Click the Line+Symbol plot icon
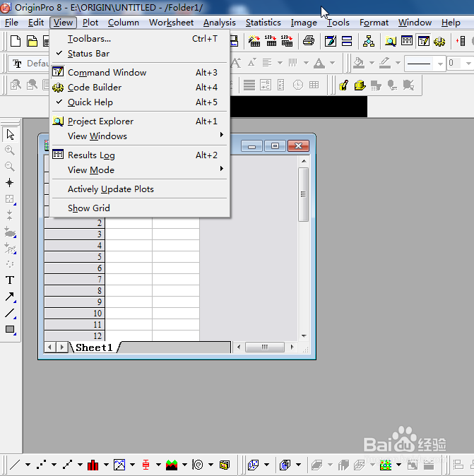This screenshot has height=476, width=474. tap(67, 465)
